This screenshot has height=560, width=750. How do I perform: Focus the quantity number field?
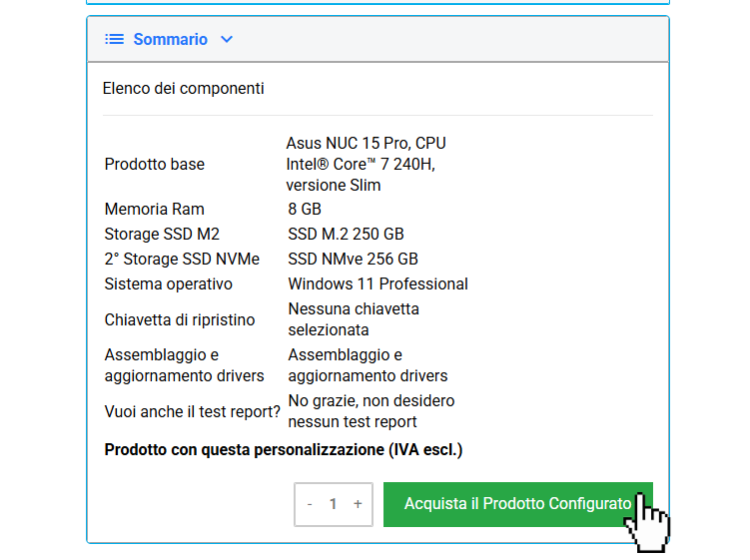click(334, 504)
